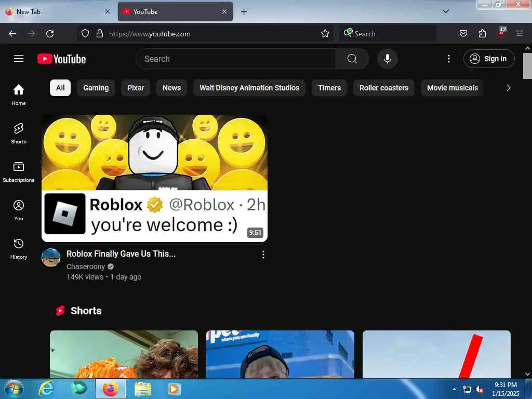The height and width of the screenshot is (399, 532).
Task: Start voice search with the microphone icon
Action: (x=387, y=59)
